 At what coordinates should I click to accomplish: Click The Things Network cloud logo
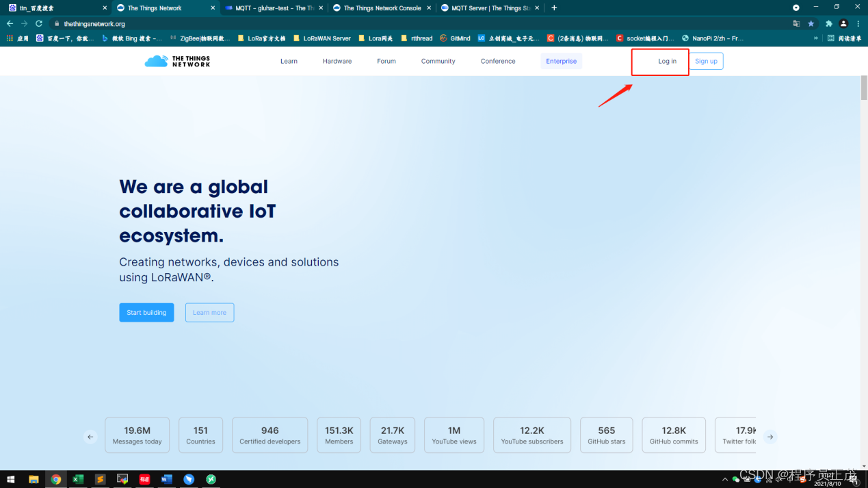pyautogui.click(x=156, y=61)
